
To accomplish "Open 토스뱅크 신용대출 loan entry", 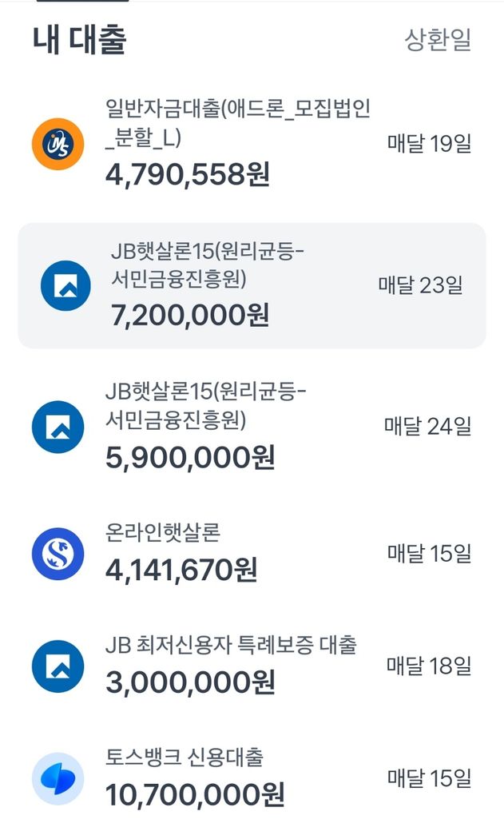I will pyautogui.click(x=184, y=757).
